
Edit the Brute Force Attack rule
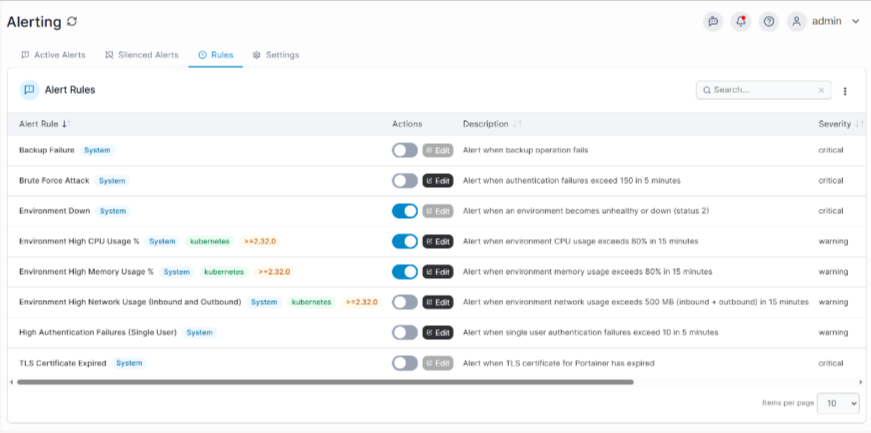438,181
